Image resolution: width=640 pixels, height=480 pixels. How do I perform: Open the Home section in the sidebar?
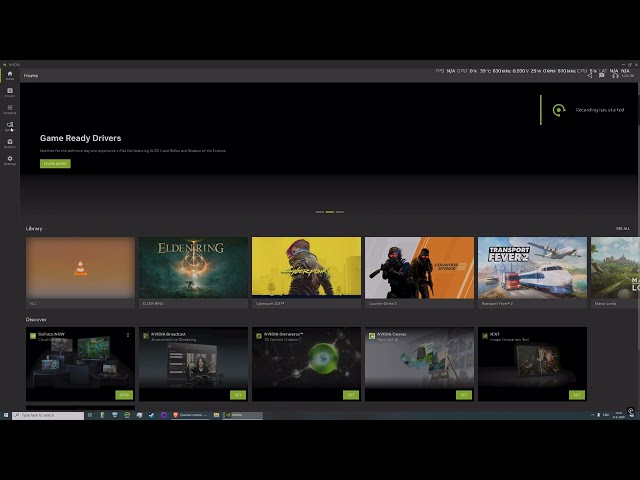[10, 75]
